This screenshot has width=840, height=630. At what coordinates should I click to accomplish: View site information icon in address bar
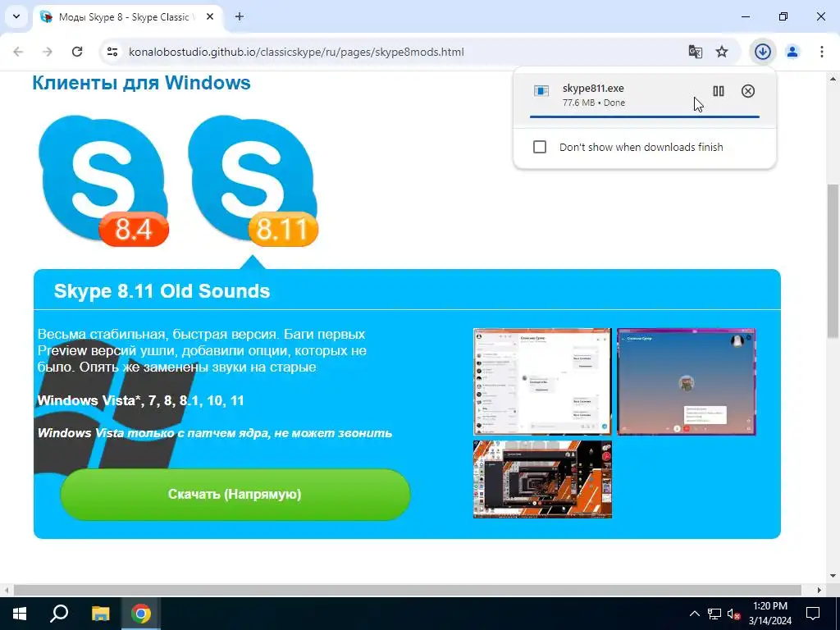coord(112,52)
